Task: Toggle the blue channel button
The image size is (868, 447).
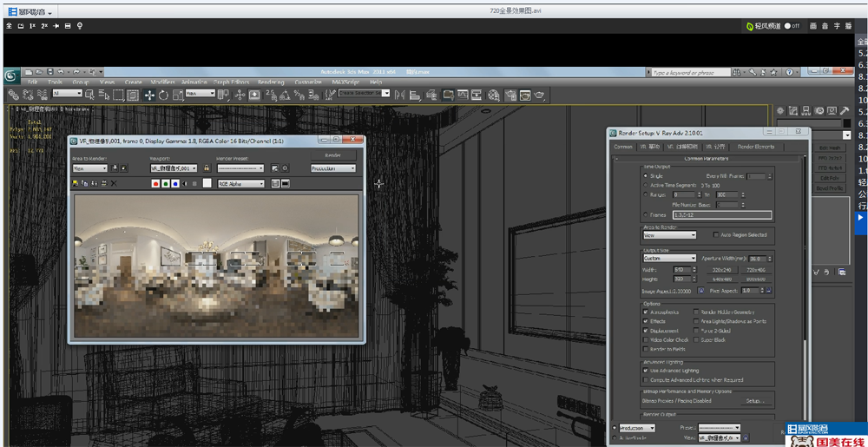Action: click(x=175, y=184)
